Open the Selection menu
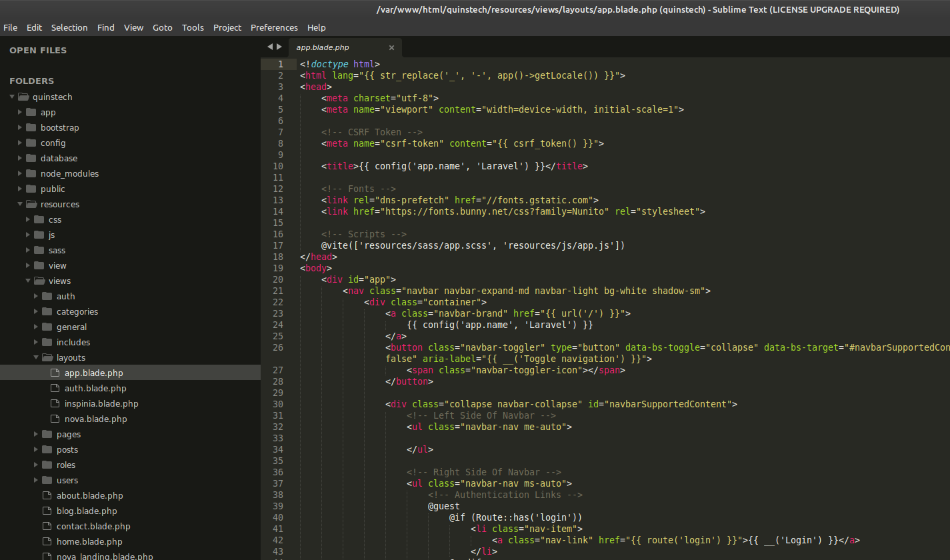 (x=69, y=27)
